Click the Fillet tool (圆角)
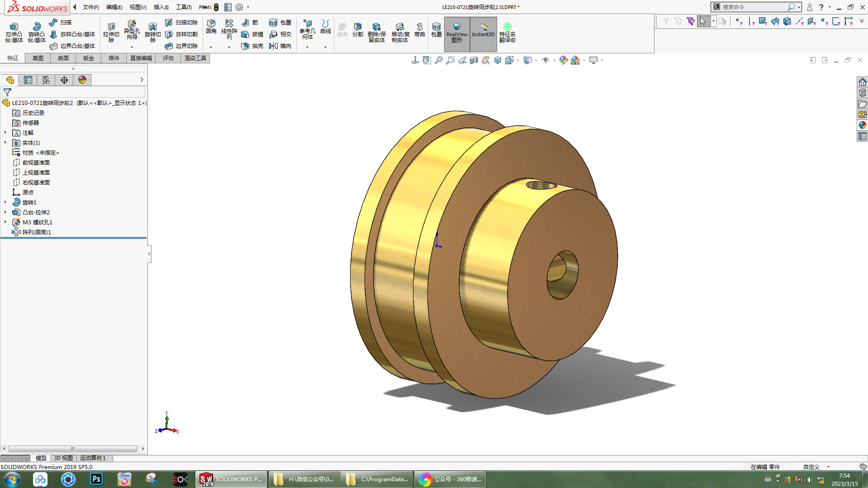Viewport: 868px width, 488px height. [211, 27]
